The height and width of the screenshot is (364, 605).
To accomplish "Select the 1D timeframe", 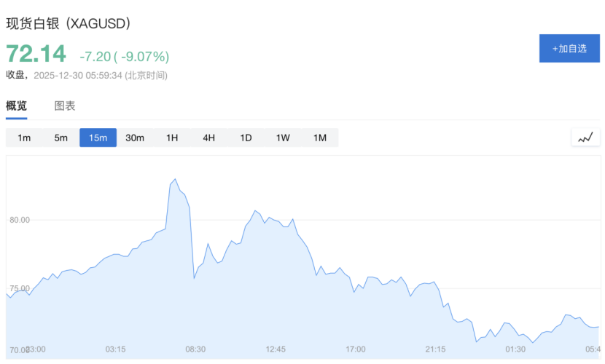I will [246, 138].
